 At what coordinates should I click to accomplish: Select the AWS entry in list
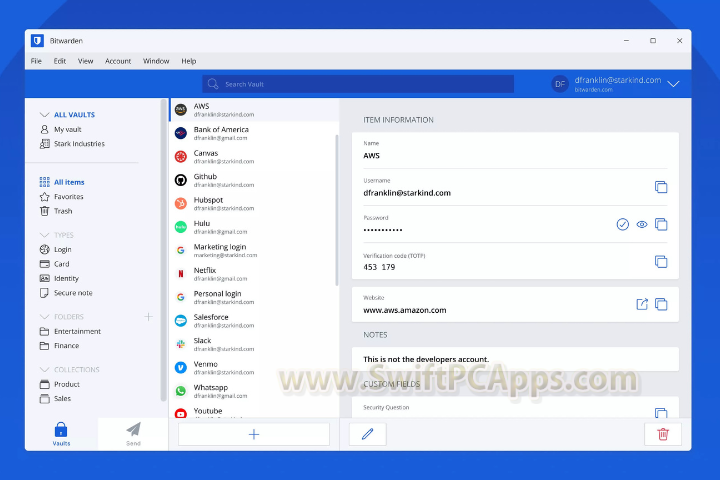[x=254, y=110]
